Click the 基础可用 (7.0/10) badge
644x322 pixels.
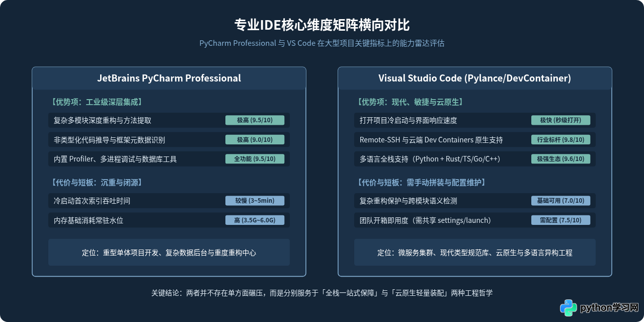coord(560,201)
